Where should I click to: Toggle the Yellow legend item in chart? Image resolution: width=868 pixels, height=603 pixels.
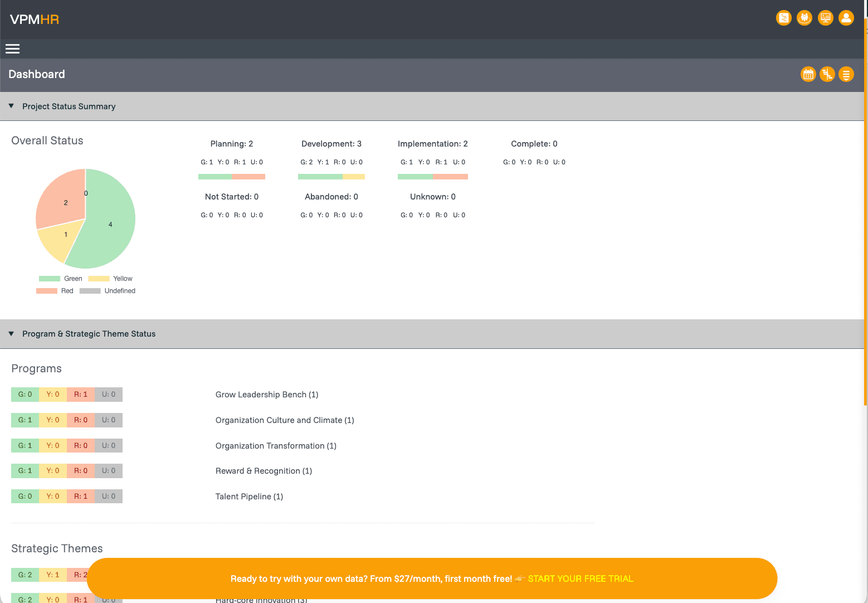pos(110,279)
